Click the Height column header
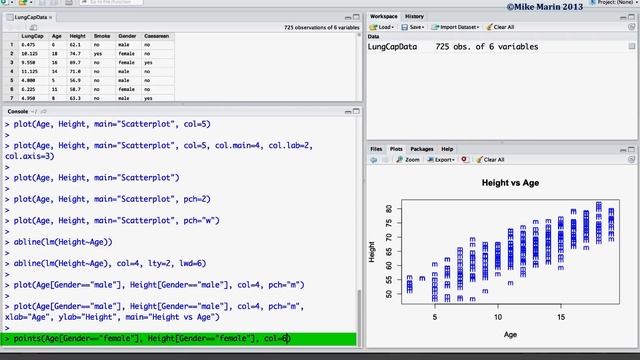Screen dimensions: 640x360 pos(78,36)
